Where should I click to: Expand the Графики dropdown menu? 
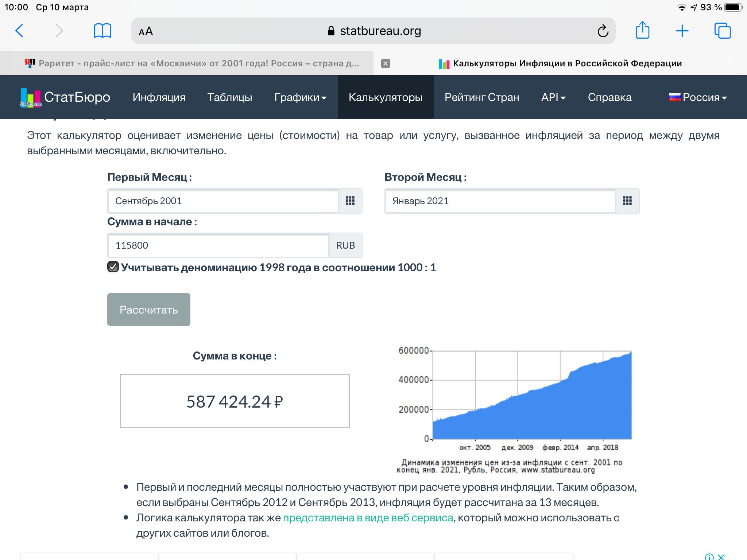coord(300,97)
